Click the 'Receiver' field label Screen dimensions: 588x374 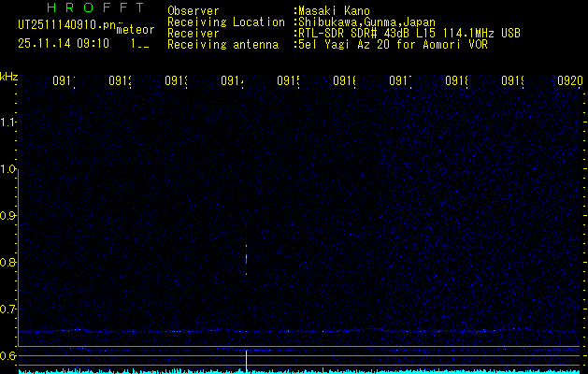tap(194, 33)
